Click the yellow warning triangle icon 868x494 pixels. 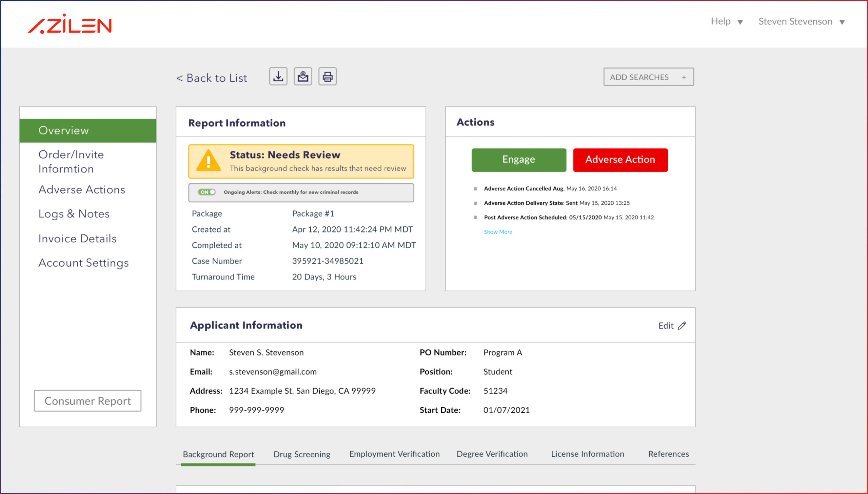(x=209, y=161)
